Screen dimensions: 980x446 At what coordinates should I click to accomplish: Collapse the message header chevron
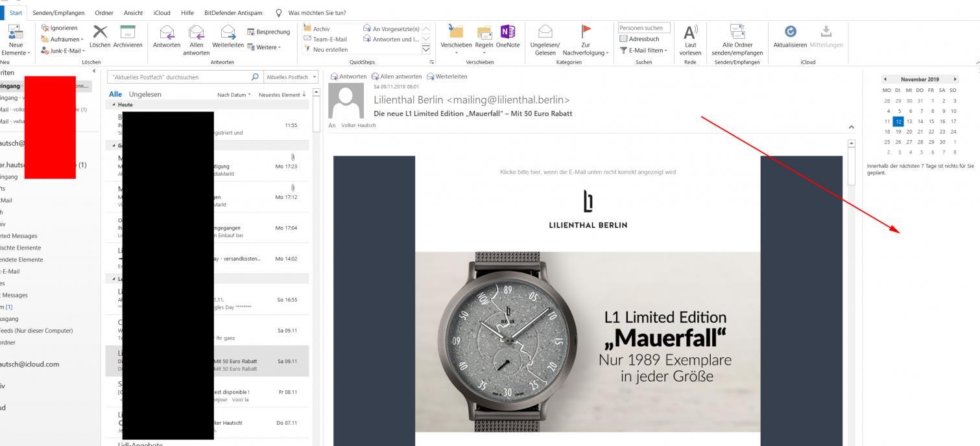852,127
